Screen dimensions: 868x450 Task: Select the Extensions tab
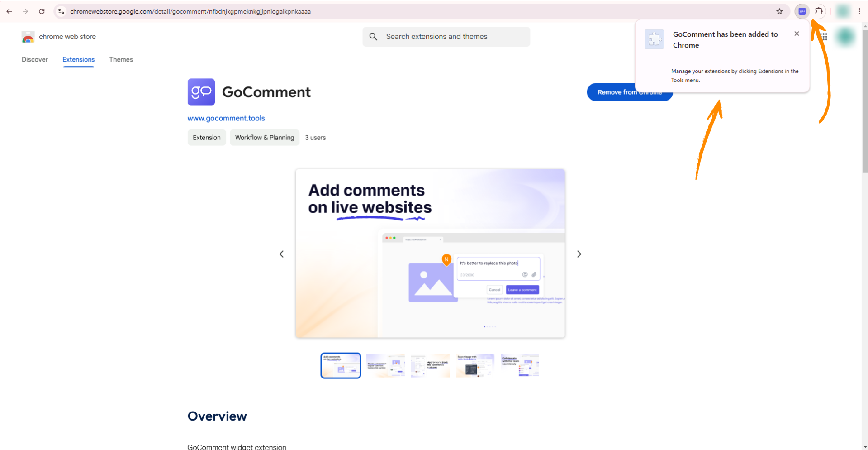pyautogui.click(x=78, y=59)
